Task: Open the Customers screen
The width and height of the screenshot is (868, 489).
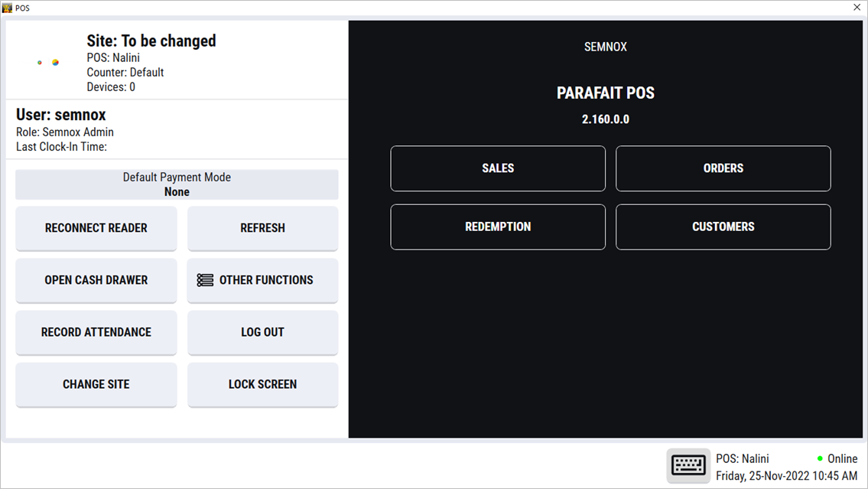Action: tap(723, 227)
